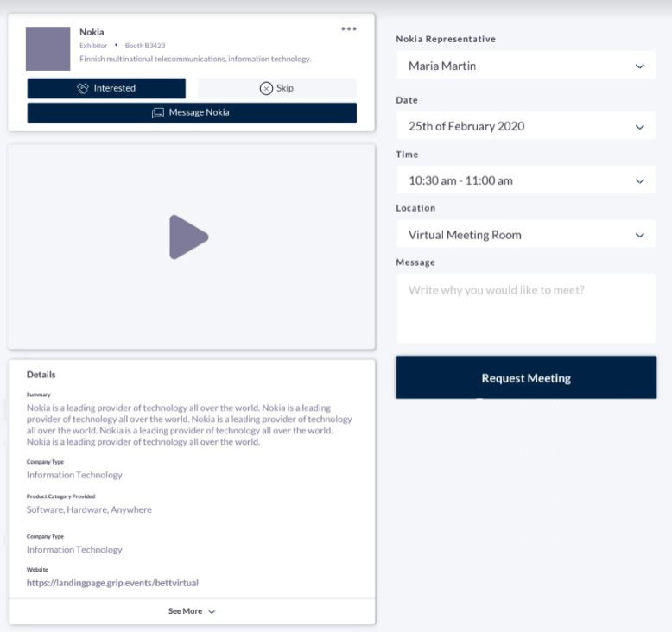This screenshot has width=672, height=632.
Task: Click the Request Meeting button
Action: (x=526, y=378)
